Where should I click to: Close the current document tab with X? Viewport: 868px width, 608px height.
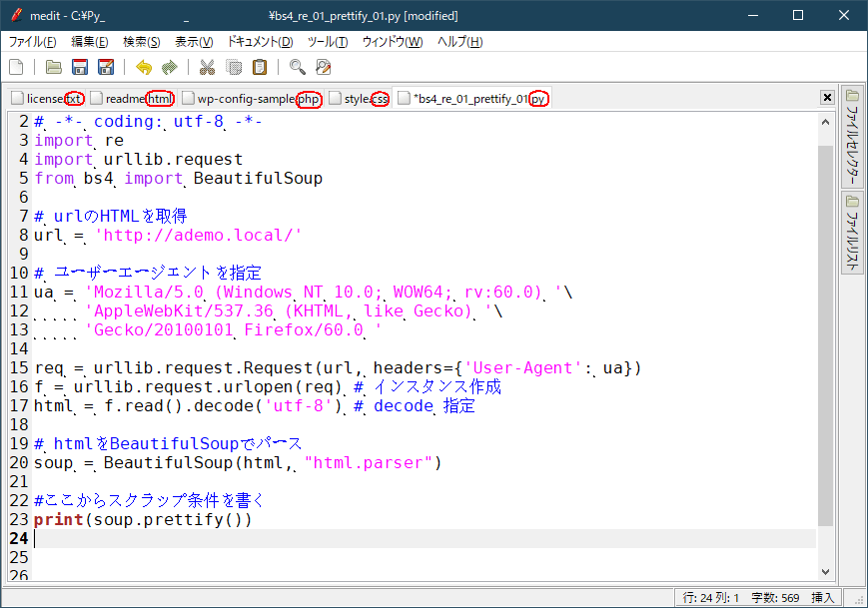[827, 98]
